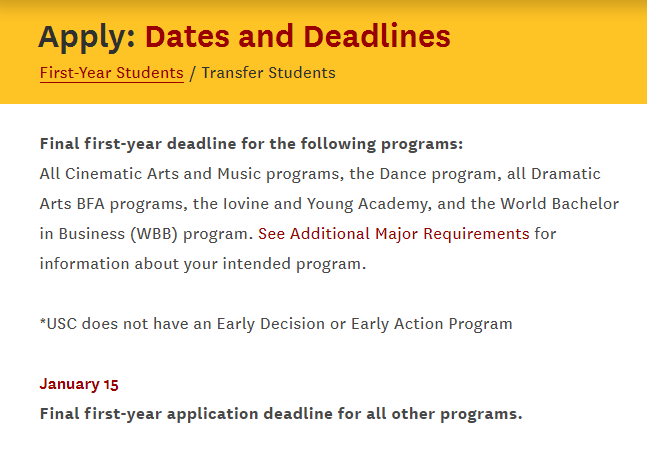Click the Dance program text

[438, 174]
